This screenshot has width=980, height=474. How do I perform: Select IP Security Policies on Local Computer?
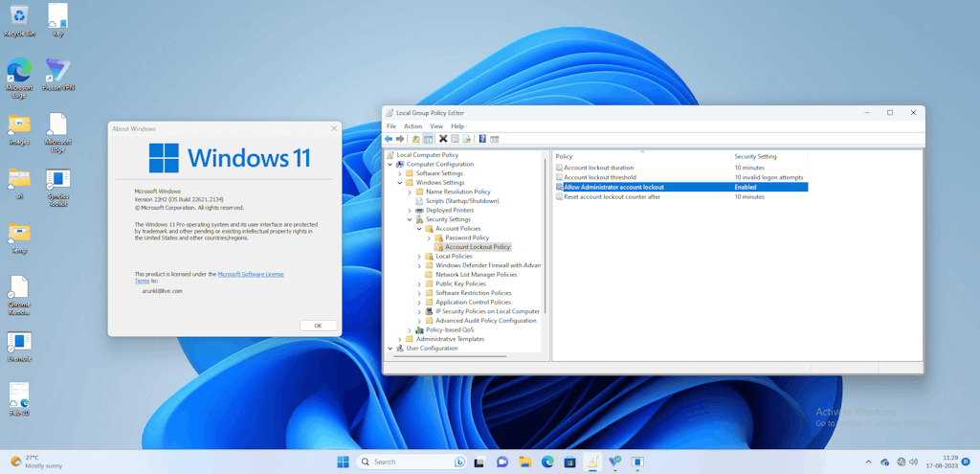(x=487, y=311)
